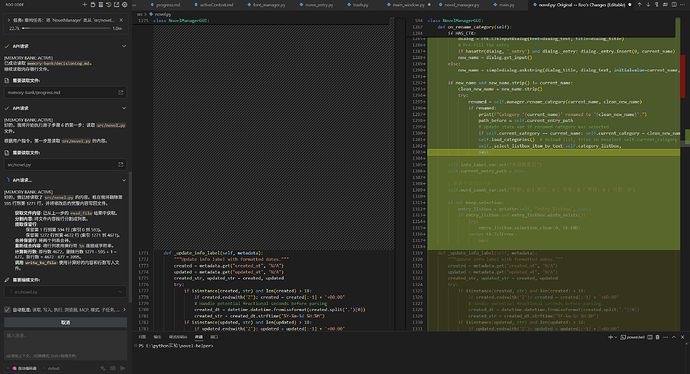This screenshot has height=374, width=690.
Task: Open terminal panel more actions ellipsis
Action: [x=665, y=337]
